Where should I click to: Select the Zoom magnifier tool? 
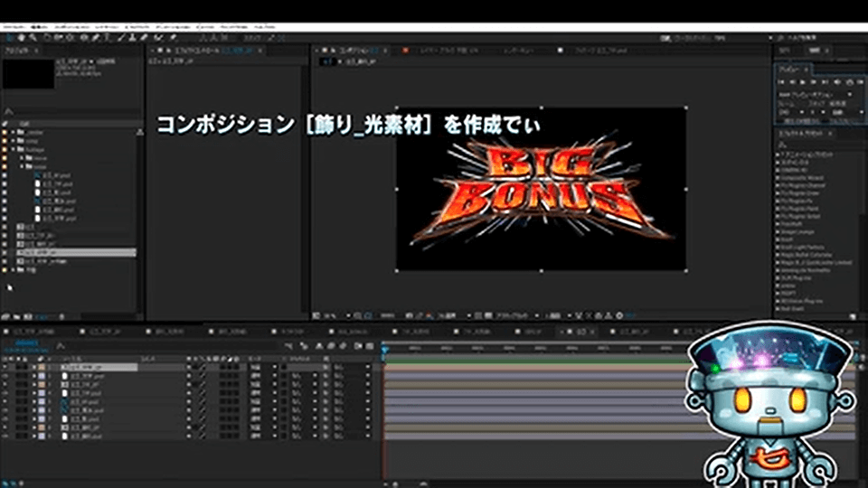click(x=32, y=38)
